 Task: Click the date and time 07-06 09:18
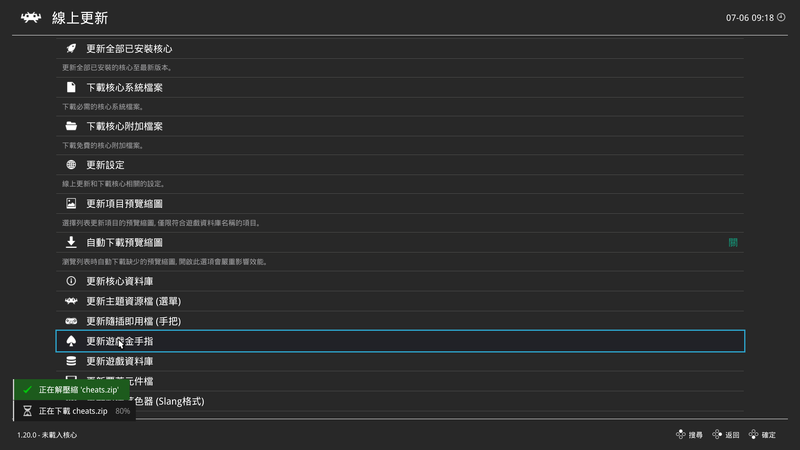click(749, 18)
